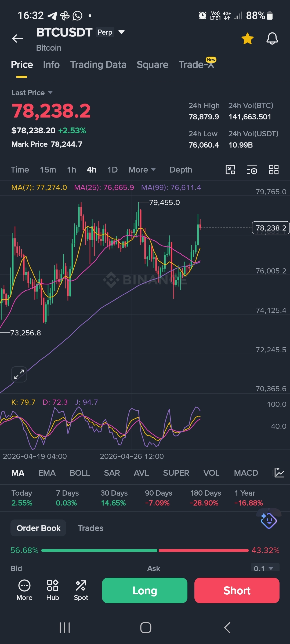
Task: Open Android recent apps button
Action: [65, 628]
